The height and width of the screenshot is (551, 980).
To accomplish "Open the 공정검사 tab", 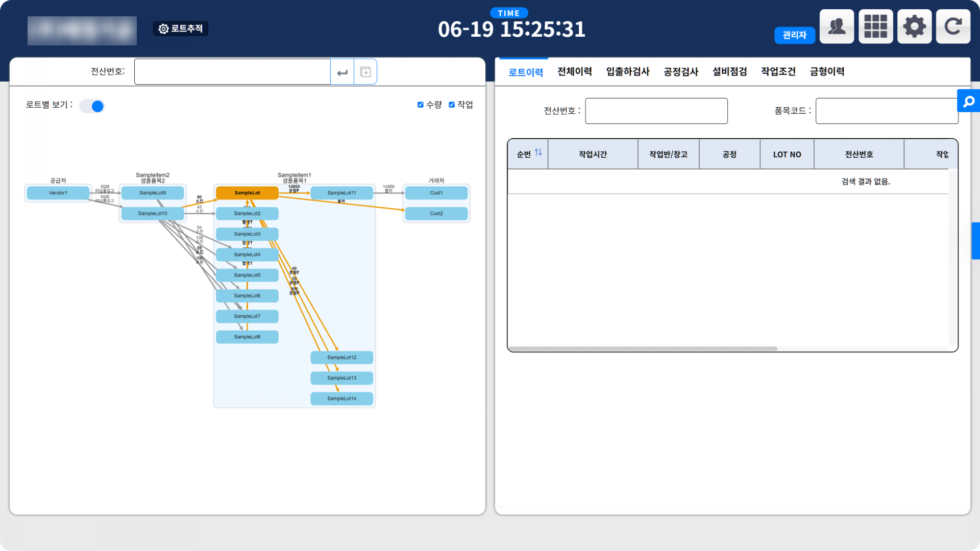I will pyautogui.click(x=680, y=71).
